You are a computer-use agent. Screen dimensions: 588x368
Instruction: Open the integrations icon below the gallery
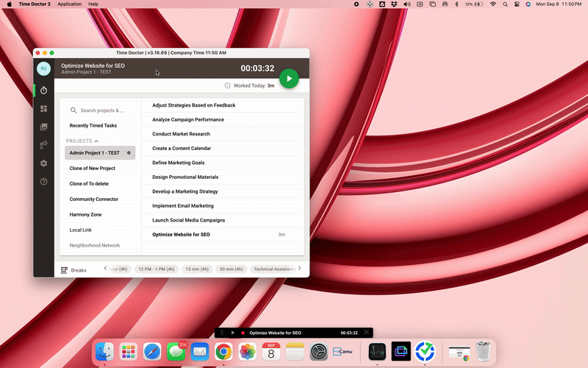44,145
